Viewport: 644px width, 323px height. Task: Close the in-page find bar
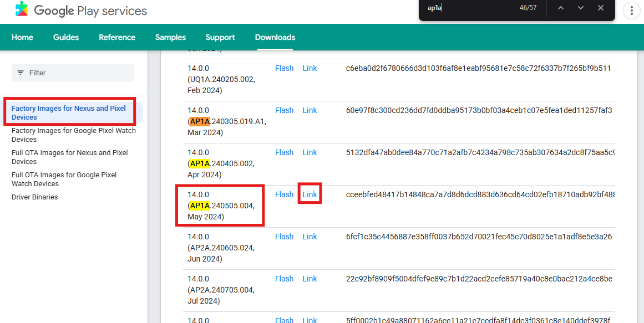(x=601, y=8)
